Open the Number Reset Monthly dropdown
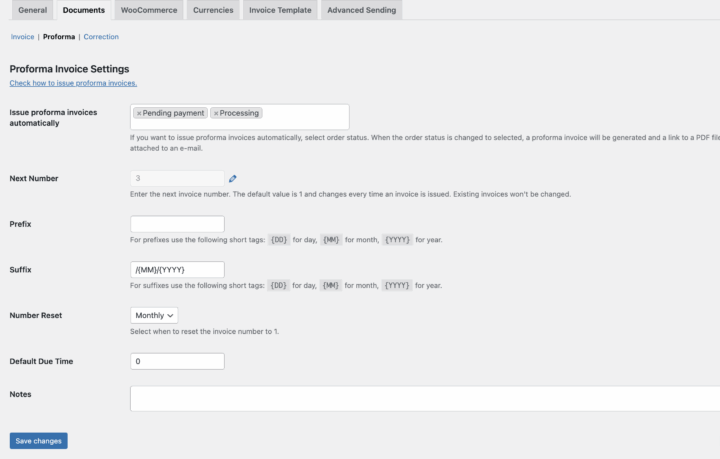Viewport: 720px width, 459px height. 154,315
